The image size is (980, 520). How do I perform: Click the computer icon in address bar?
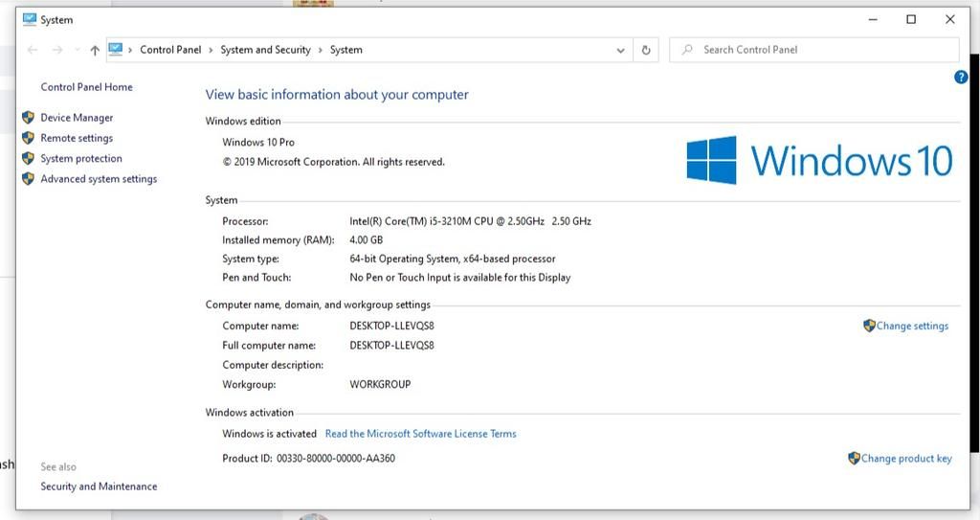[x=116, y=50]
